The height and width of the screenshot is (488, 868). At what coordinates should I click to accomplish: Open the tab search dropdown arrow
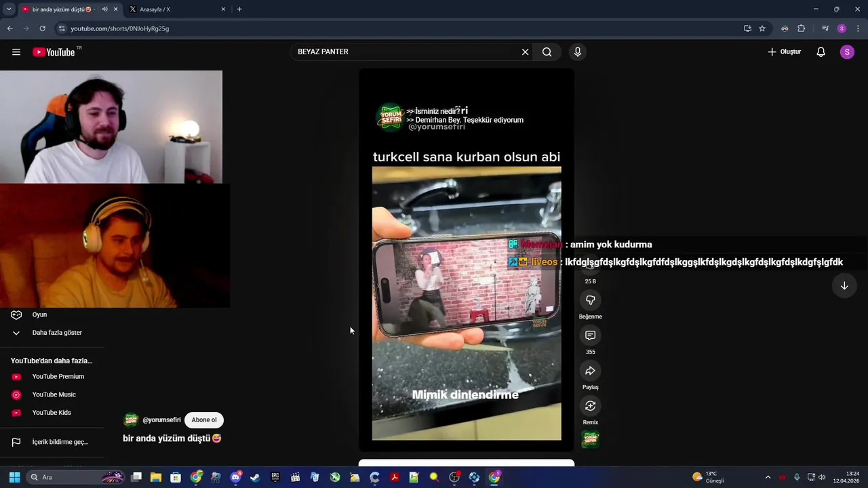click(9, 9)
